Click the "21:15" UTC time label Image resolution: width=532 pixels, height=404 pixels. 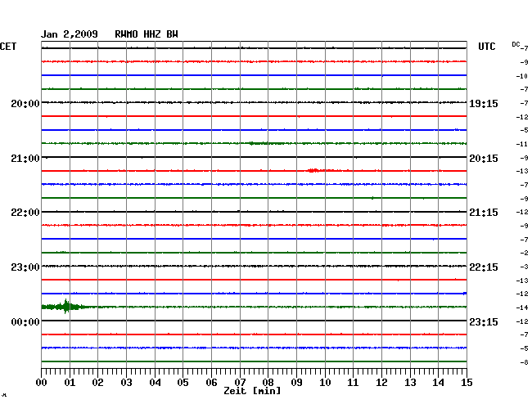tap(484, 213)
